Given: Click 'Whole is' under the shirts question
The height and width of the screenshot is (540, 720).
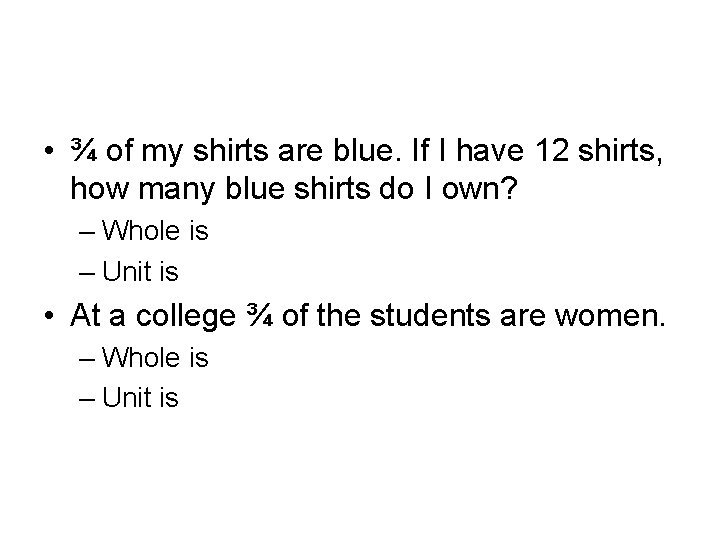Looking at the screenshot, I should coord(155,230).
